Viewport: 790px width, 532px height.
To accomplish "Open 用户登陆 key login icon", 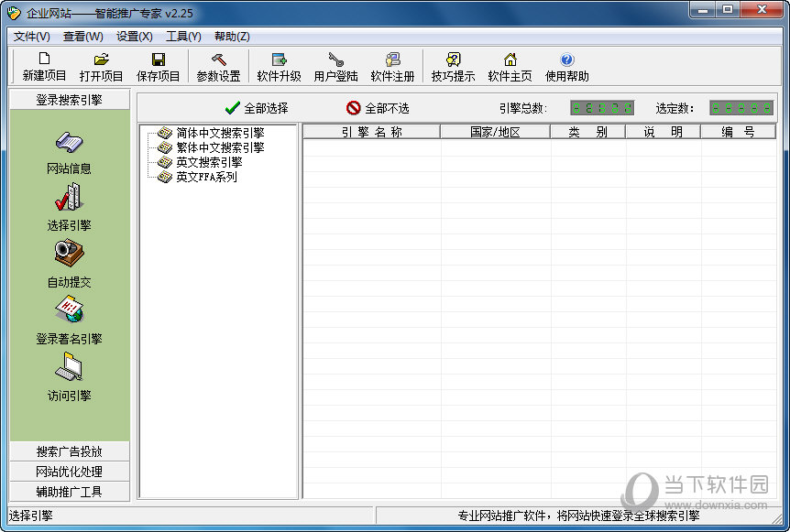I will [x=335, y=60].
